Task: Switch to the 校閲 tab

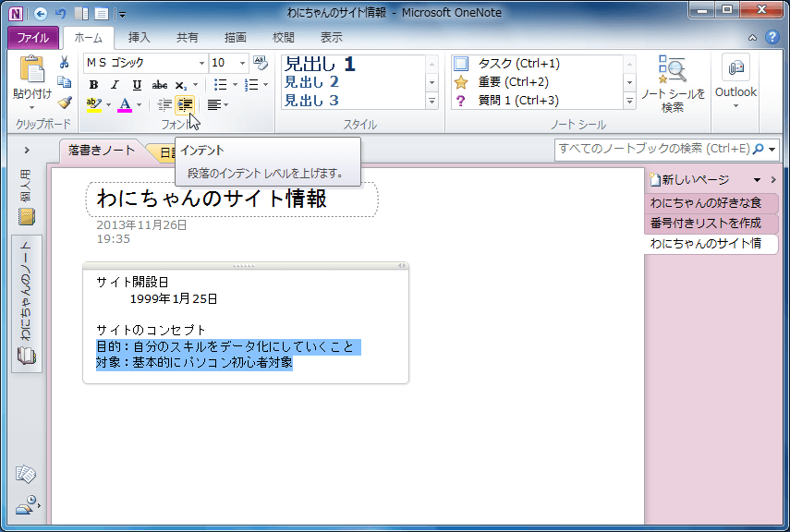Action: [x=283, y=38]
